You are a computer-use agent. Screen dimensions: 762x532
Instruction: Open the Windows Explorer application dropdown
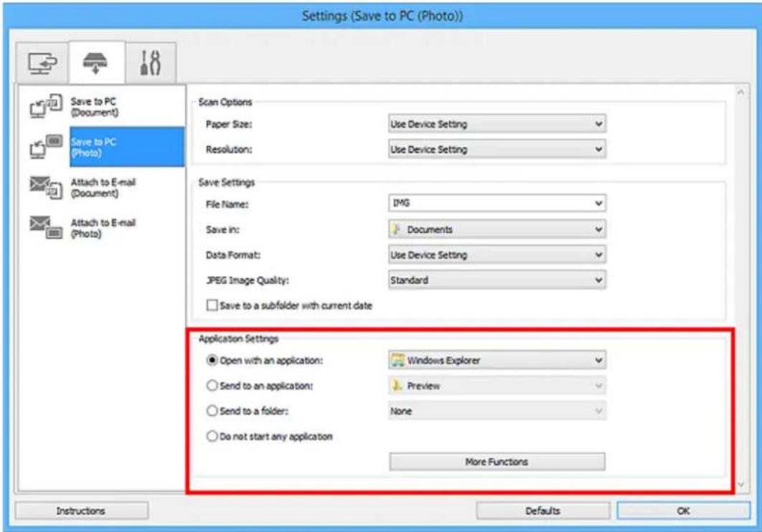497,360
